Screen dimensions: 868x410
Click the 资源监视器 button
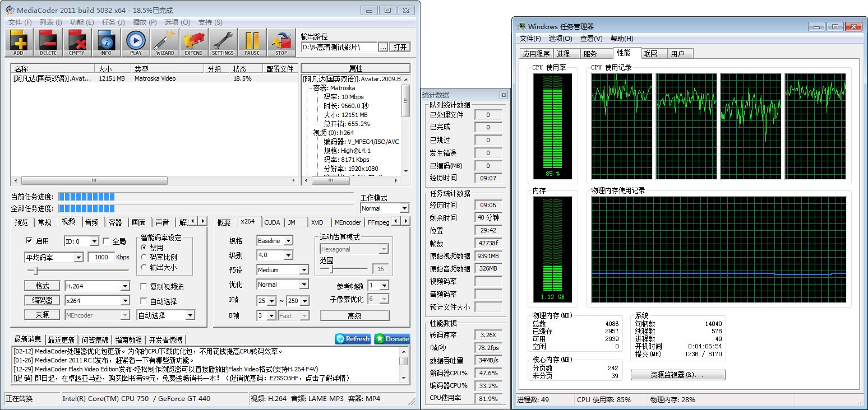click(678, 375)
